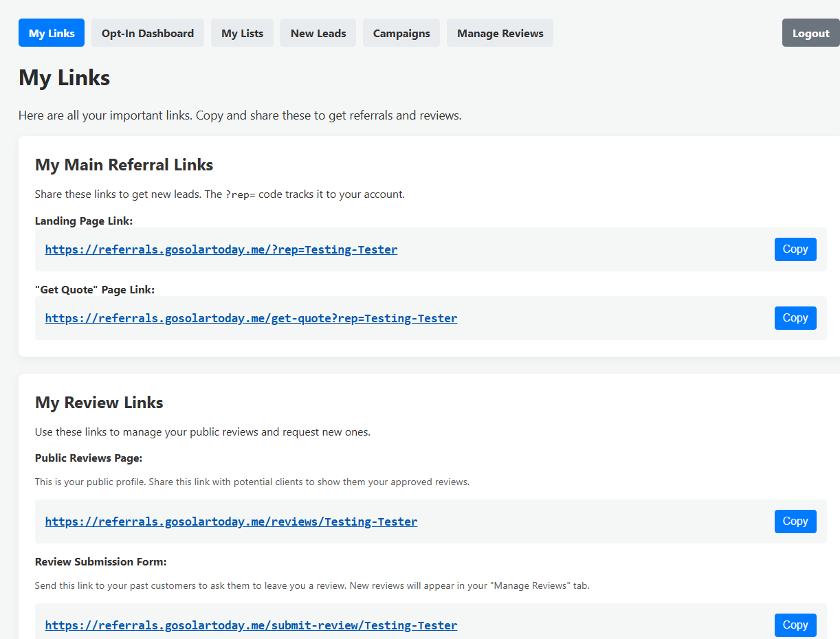Switch to the Opt-In Dashboard tab

click(x=147, y=32)
